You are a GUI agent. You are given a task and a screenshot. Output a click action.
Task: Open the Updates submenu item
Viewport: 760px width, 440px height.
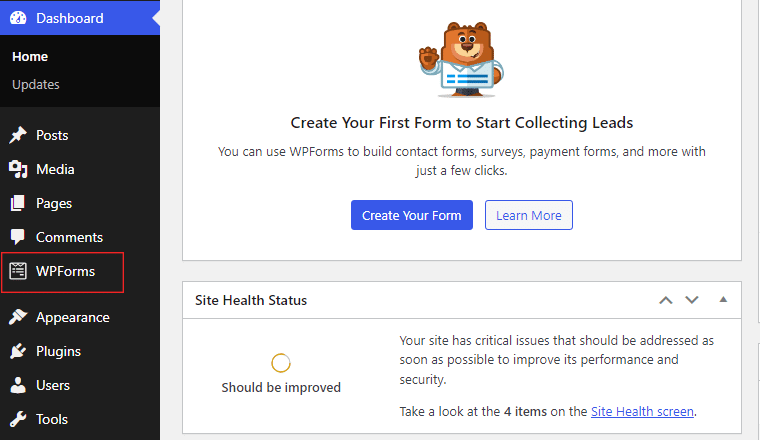tap(36, 84)
